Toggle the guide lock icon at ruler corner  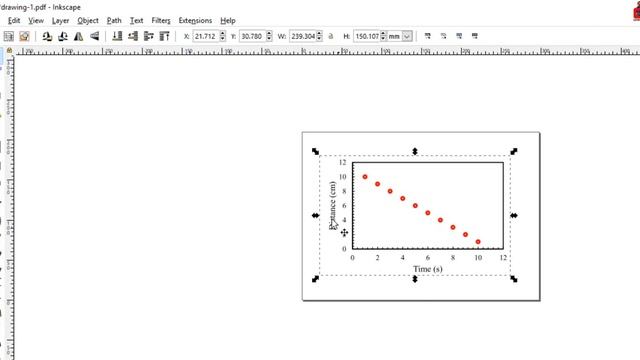tap(9, 51)
